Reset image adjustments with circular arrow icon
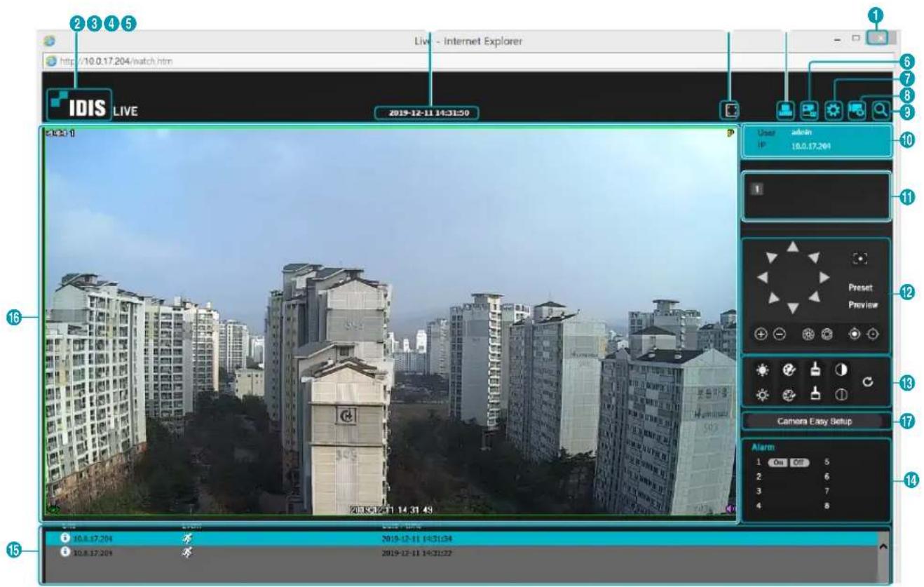This screenshot has width=924, height=587. (x=869, y=382)
